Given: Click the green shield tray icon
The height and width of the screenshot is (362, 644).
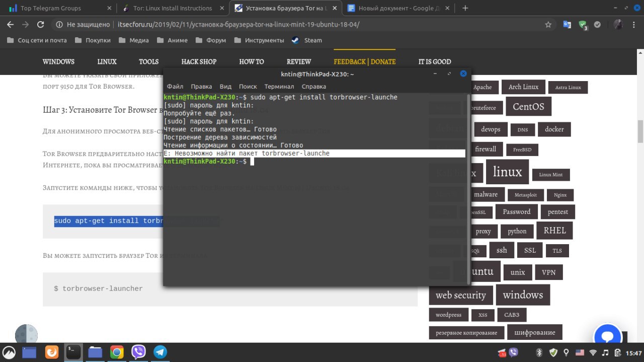Looking at the screenshot, I should 553,352.
